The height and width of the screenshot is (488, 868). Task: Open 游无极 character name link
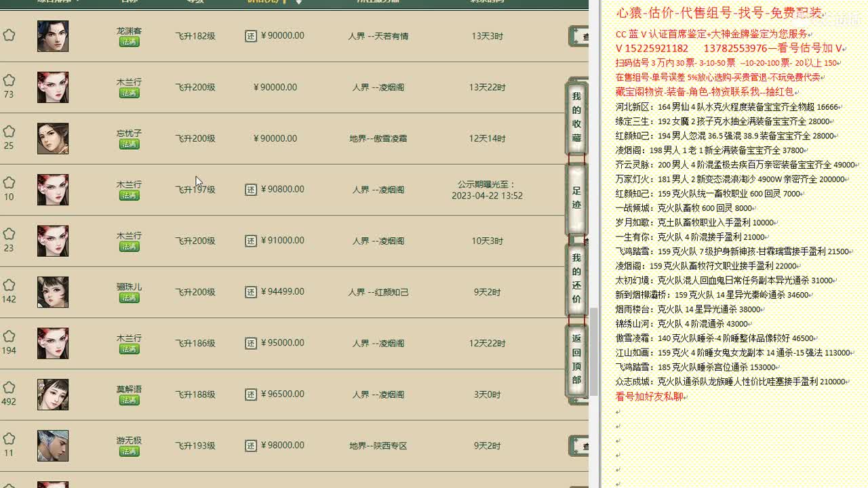click(x=129, y=441)
